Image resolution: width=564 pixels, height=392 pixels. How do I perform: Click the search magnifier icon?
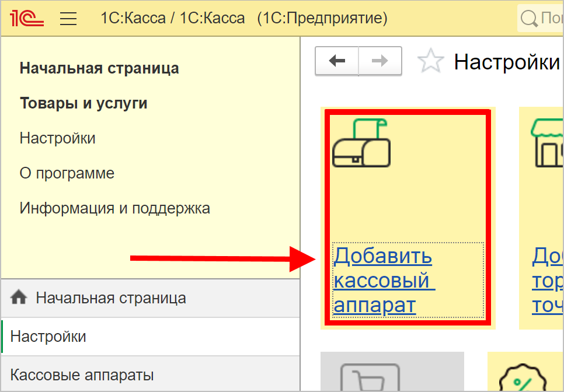[529, 18]
